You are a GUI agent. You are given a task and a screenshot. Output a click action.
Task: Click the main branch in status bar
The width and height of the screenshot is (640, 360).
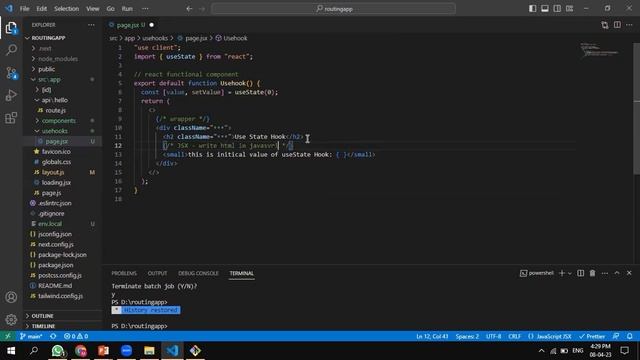click(31, 336)
